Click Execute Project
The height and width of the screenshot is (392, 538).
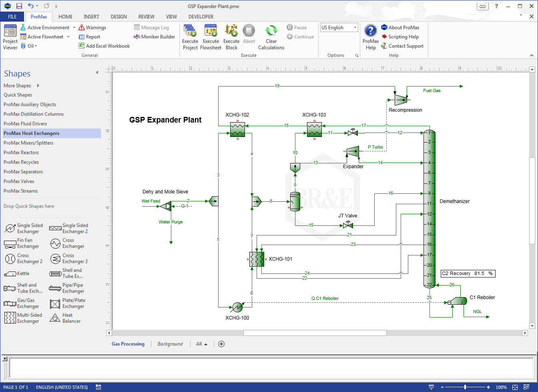coord(190,37)
